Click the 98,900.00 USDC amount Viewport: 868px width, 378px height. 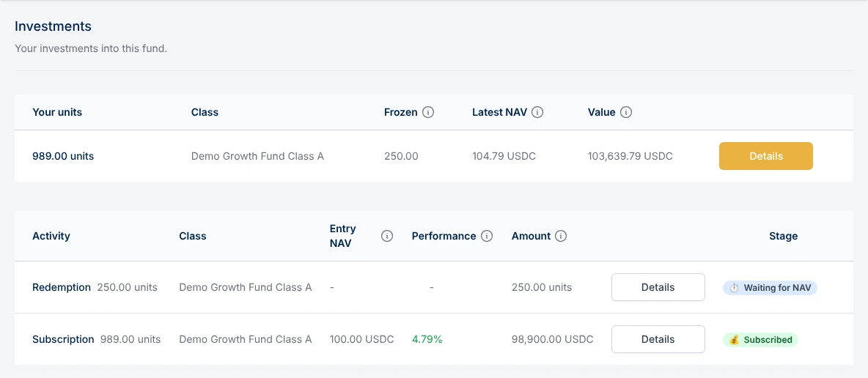point(553,339)
